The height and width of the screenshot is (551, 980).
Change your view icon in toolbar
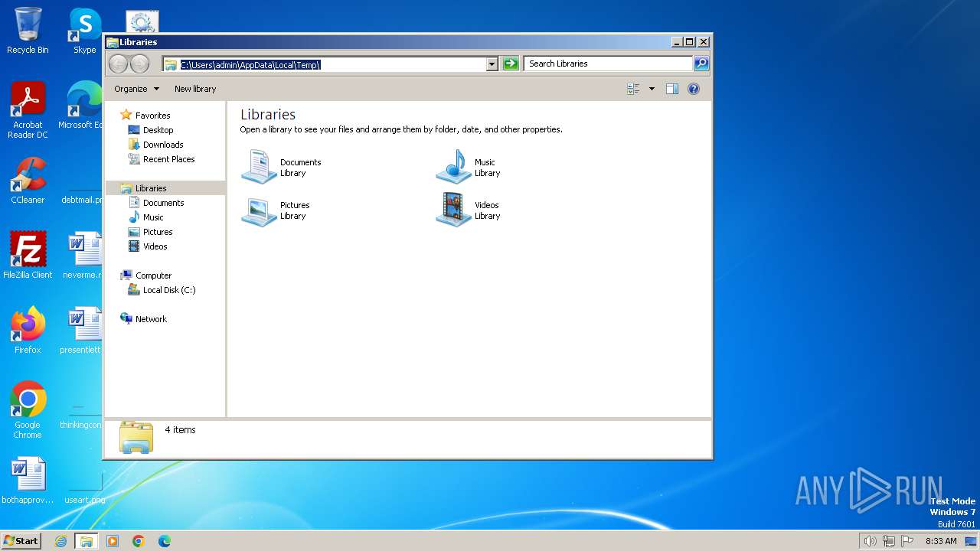[x=633, y=89]
